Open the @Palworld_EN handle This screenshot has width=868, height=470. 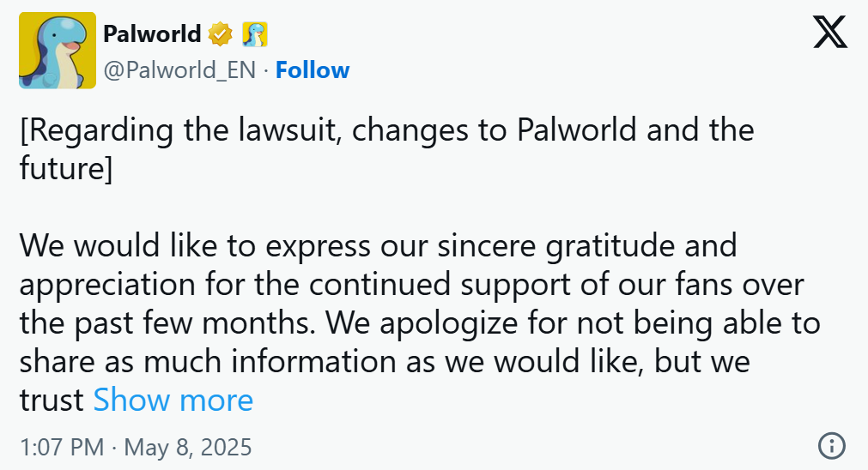pos(180,70)
